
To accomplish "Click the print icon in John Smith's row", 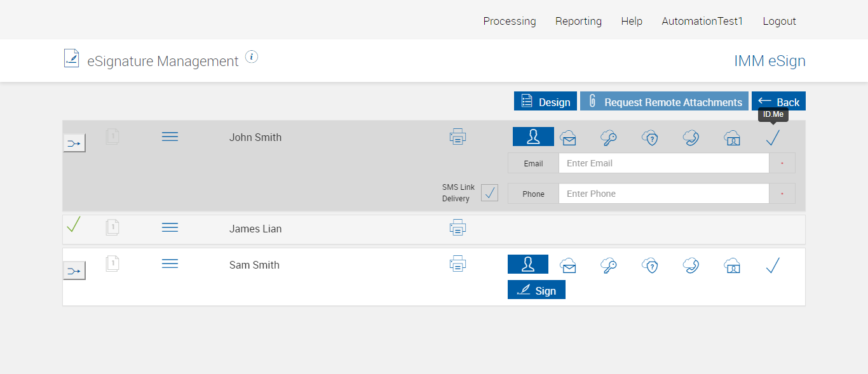I will coord(458,137).
